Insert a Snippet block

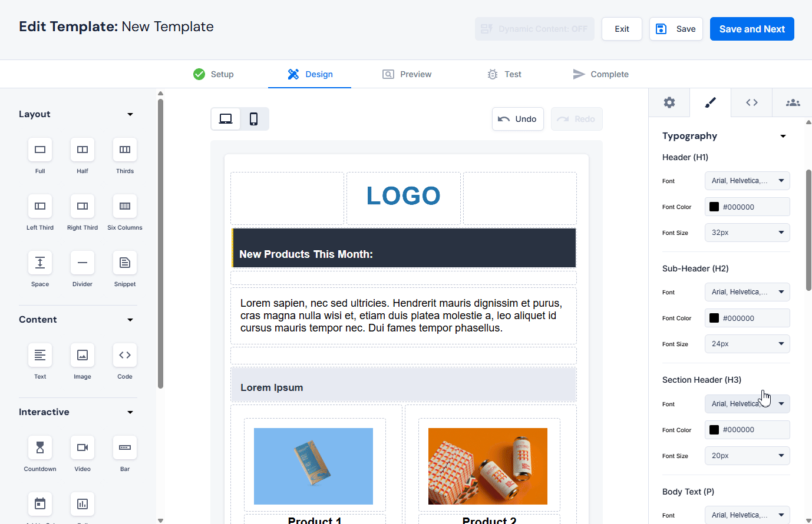tap(125, 263)
